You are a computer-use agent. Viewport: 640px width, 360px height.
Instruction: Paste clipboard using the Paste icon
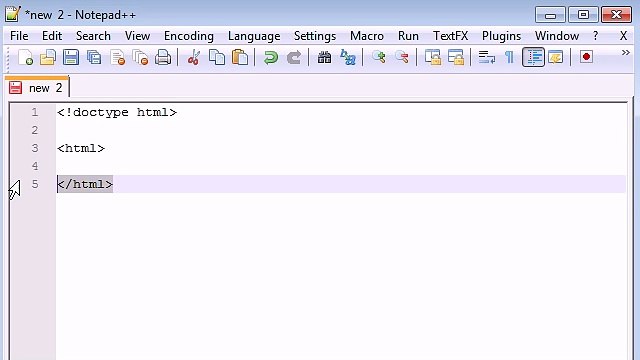[x=240, y=57]
